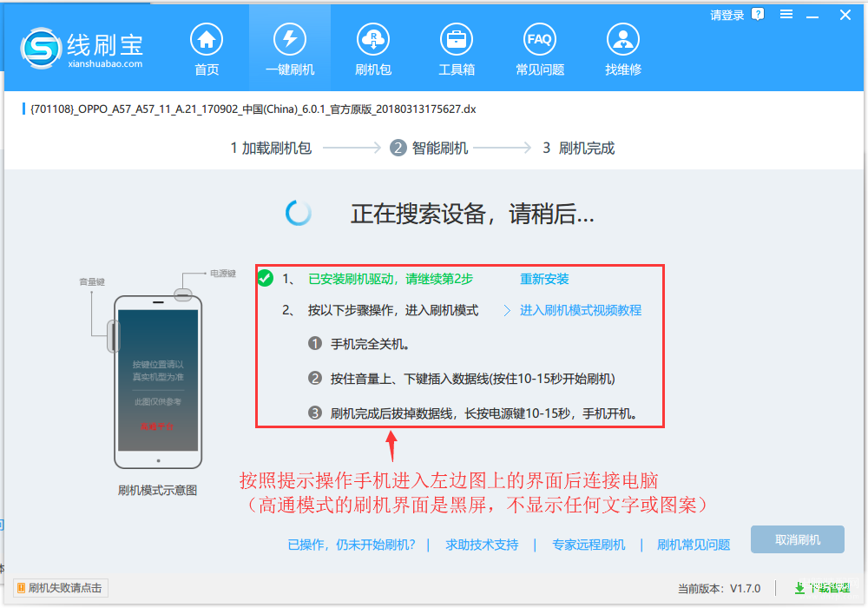Click the 重新安装 driver link
Screen dimensions: 868x608
(544, 279)
